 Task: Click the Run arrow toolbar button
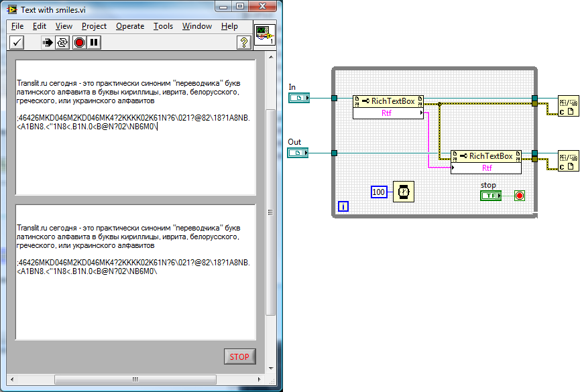click(x=47, y=43)
